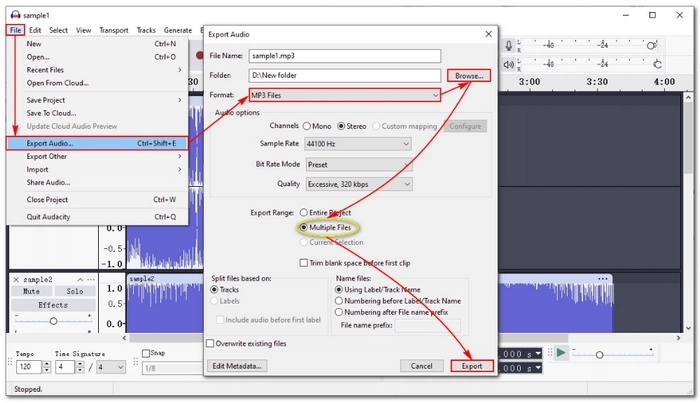Click the recording level slider knob
The height and width of the screenshot is (403, 700).
pos(650,46)
